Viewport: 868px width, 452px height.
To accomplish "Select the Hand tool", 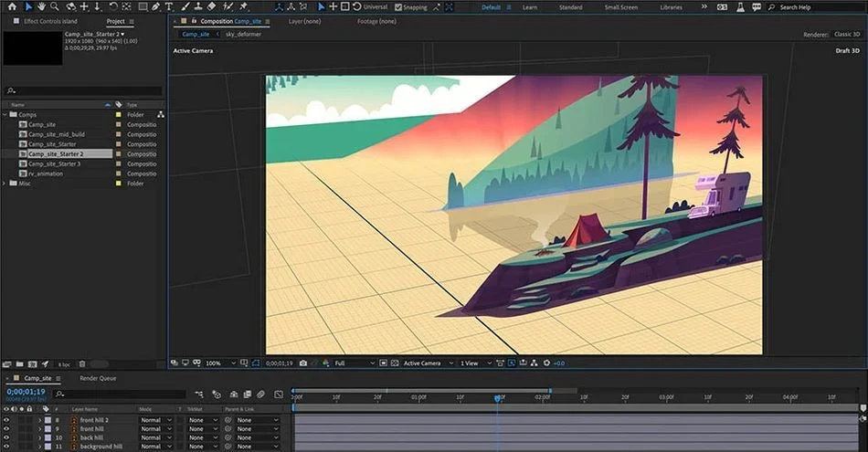I will point(41,6).
